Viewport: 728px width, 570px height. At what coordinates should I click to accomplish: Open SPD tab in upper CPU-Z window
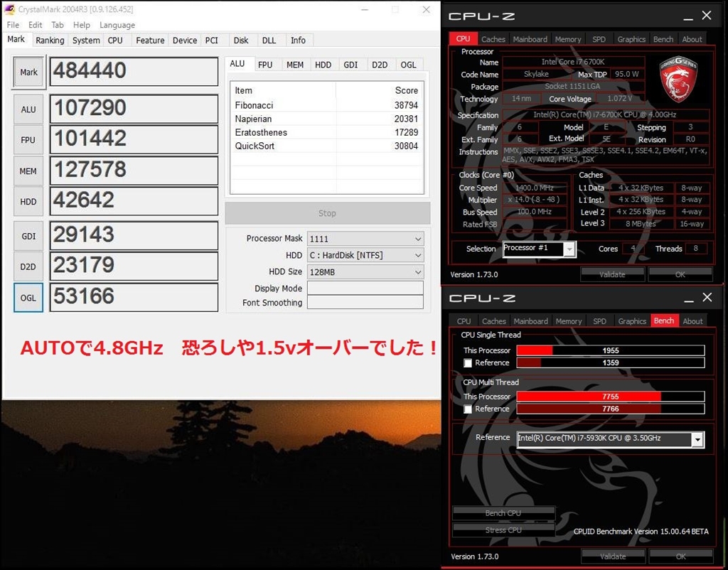click(x=599, y=40)
